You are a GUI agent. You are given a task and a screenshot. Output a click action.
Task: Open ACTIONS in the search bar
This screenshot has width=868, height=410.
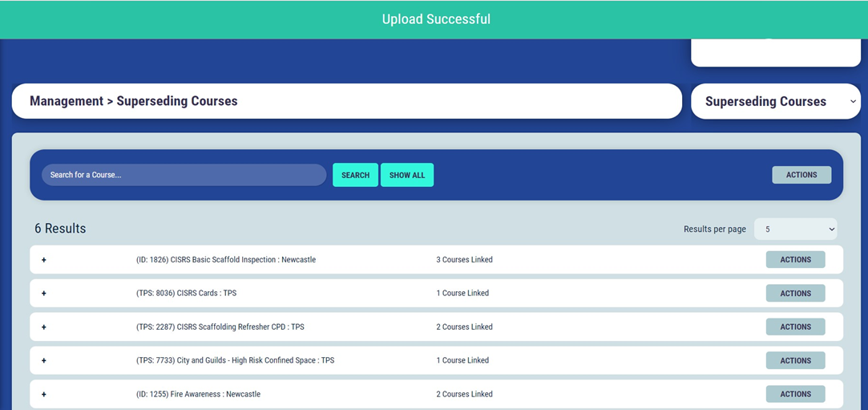click(801, 175)
